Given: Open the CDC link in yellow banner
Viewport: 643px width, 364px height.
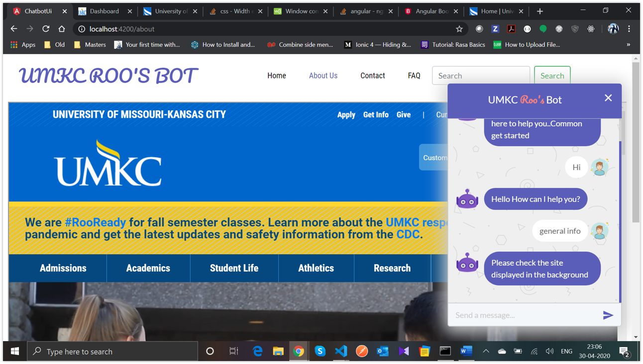Looking at the screenshot, I should coord(408,234).
